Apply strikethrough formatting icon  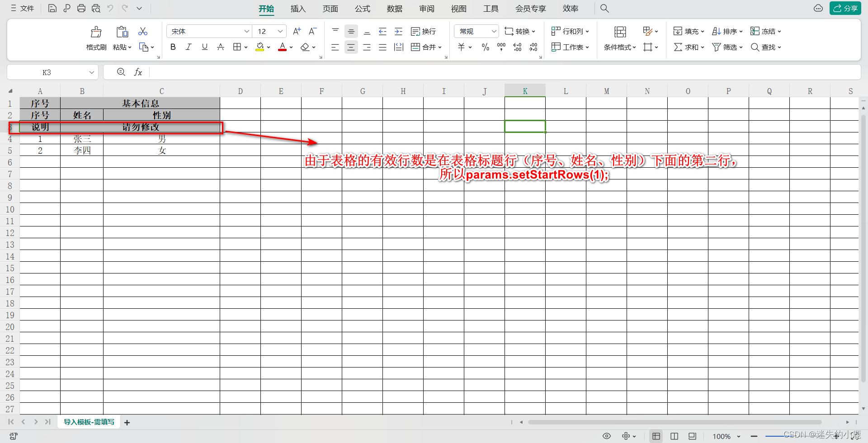coord(221,47)
